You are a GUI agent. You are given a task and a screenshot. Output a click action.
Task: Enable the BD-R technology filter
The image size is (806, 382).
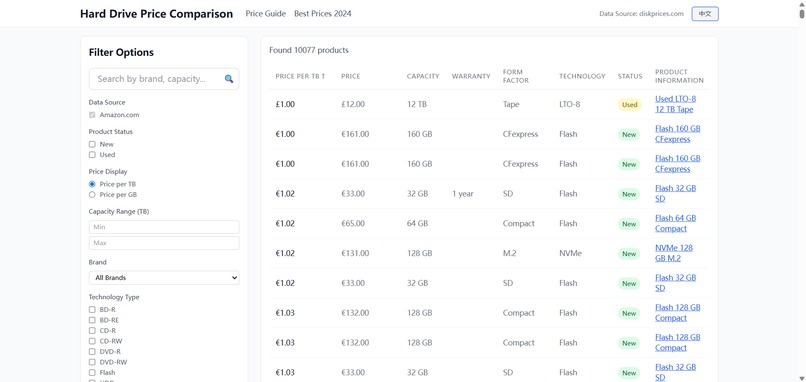(x=92, y=310)
